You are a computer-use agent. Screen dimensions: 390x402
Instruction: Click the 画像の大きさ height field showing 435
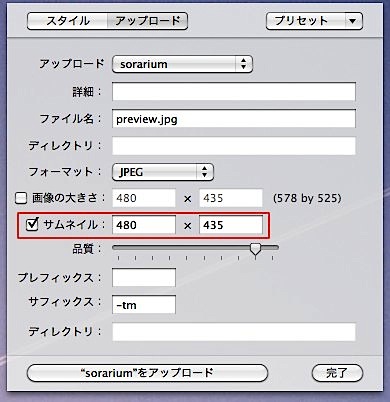point(231,198)
